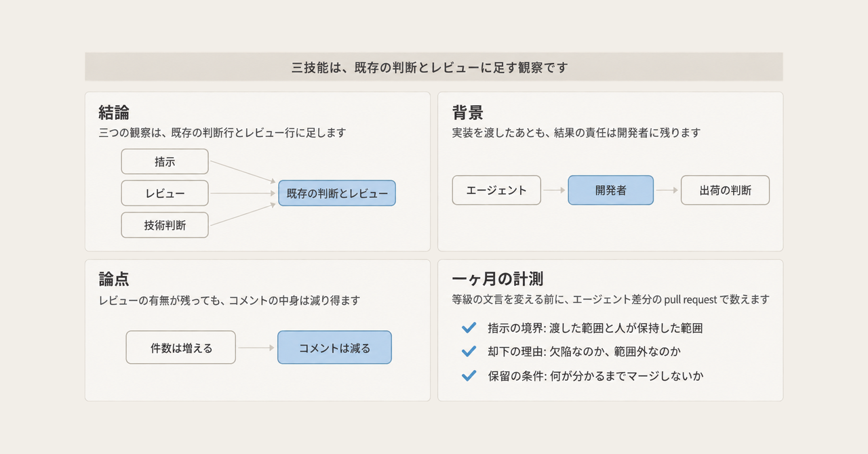Select the 結論 heading
The image size is (868, 454).
pyautogui.click(x=114, y=112)
